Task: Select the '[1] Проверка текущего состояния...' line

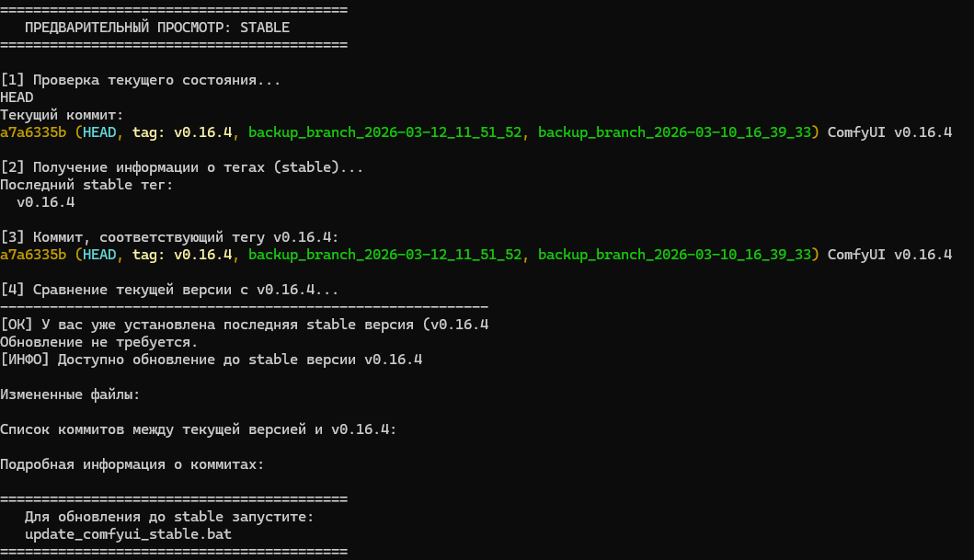Action: 141,80
